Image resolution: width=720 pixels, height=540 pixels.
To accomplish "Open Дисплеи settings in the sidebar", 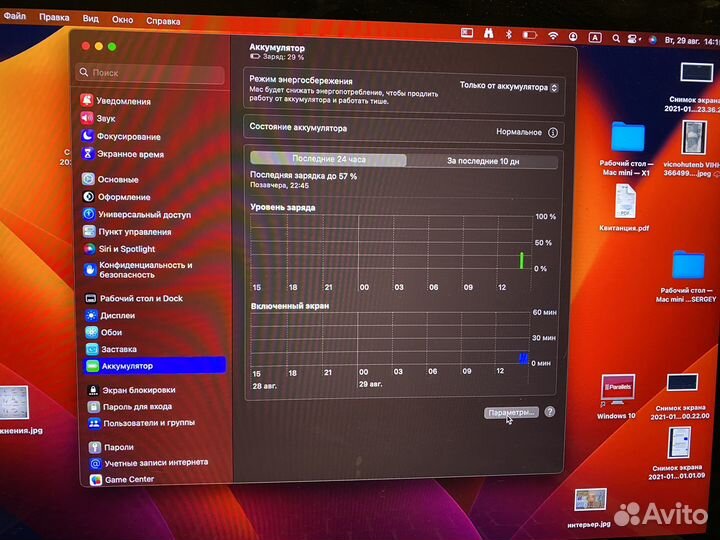I will 117,315.
